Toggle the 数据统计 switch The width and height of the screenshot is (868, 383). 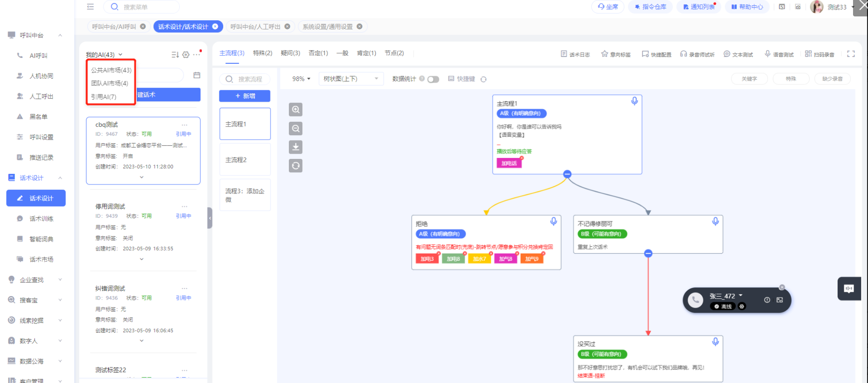point(433,79)
